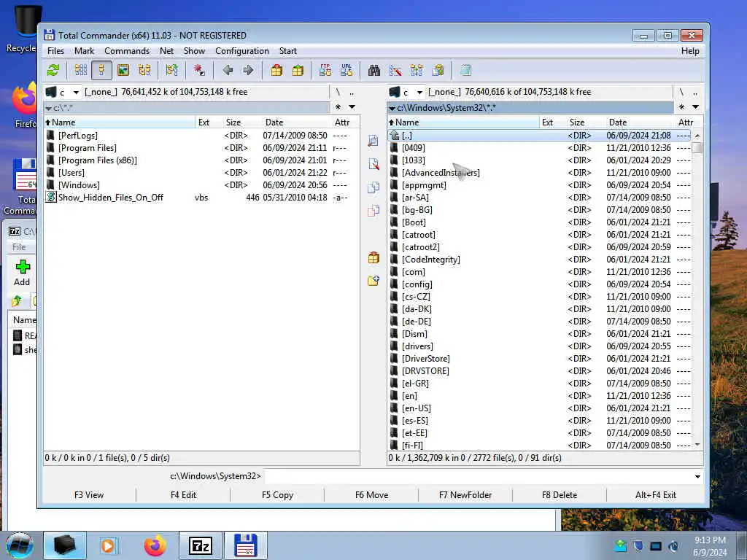Open right panel directory history arrow
Screen dimensions: 747x560
click(695, 107)
